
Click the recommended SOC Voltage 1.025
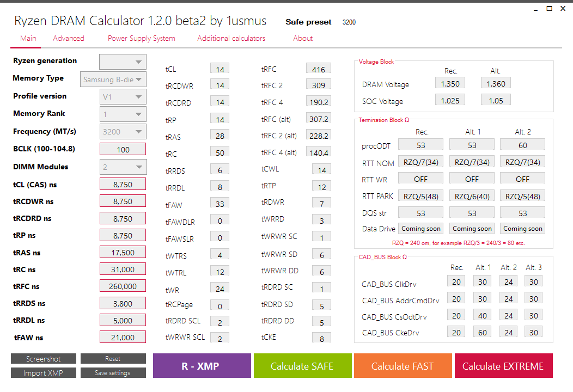450,100
